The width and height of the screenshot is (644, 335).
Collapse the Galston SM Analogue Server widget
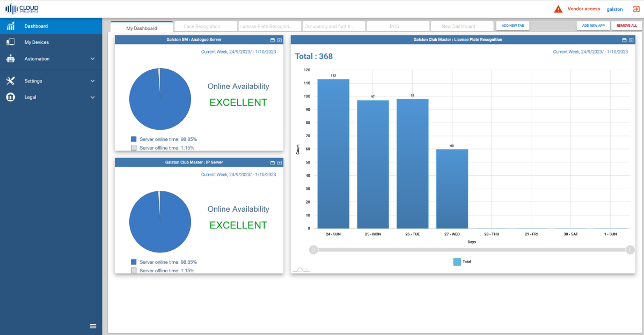(279, 39)
